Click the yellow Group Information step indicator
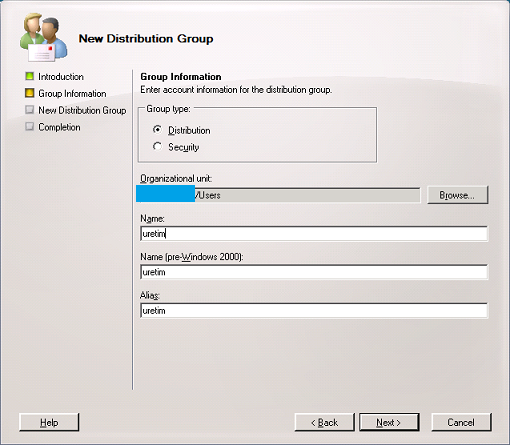The width and height of the screenshot is (510, 445). tap(30, 93)
